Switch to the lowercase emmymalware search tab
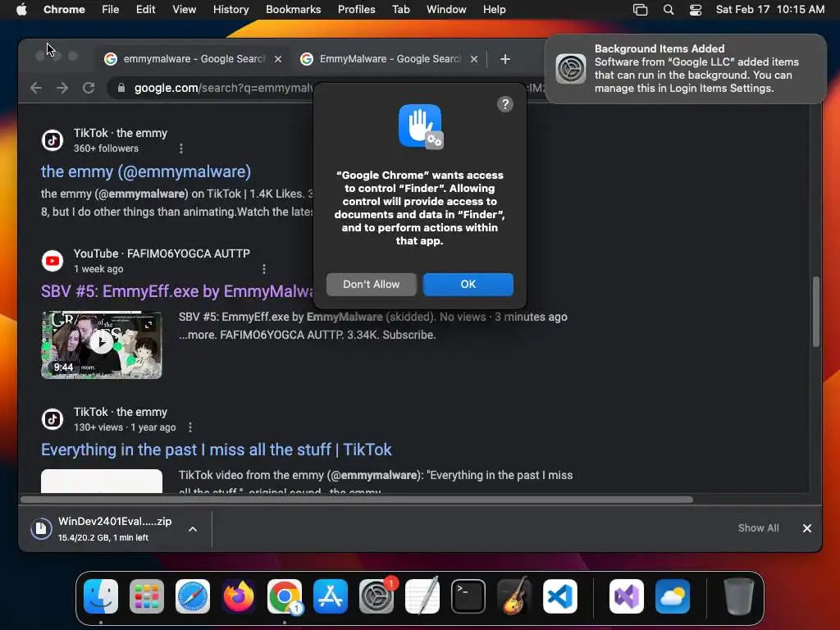The width and height of the screenshot is (840, 630). coord(193,59)
